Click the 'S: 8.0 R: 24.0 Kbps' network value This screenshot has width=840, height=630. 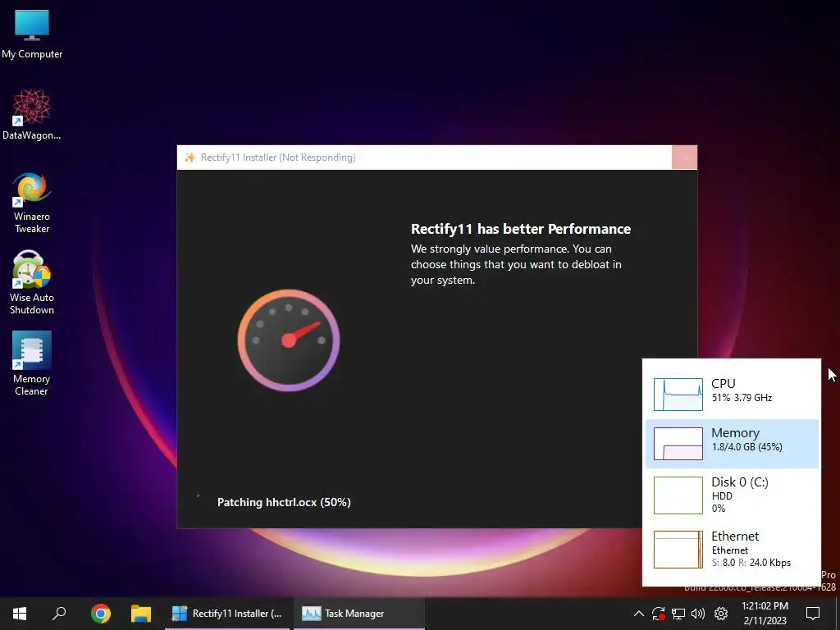pyautogui.click(x=751, y=563)
